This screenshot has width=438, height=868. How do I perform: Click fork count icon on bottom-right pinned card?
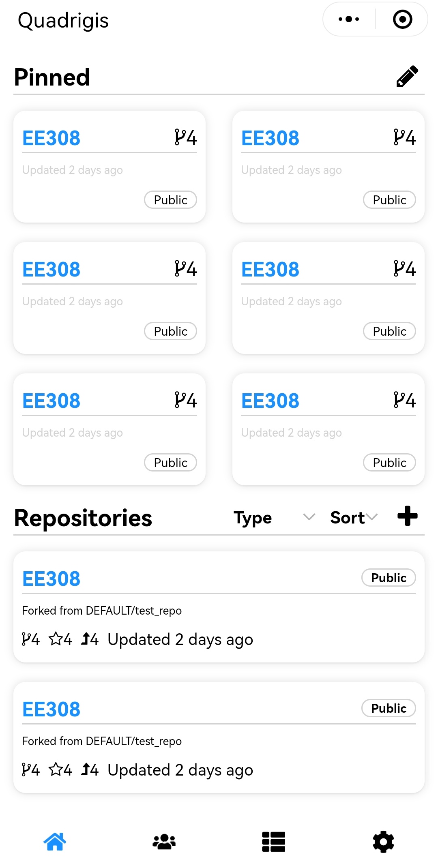pos(398,400)
